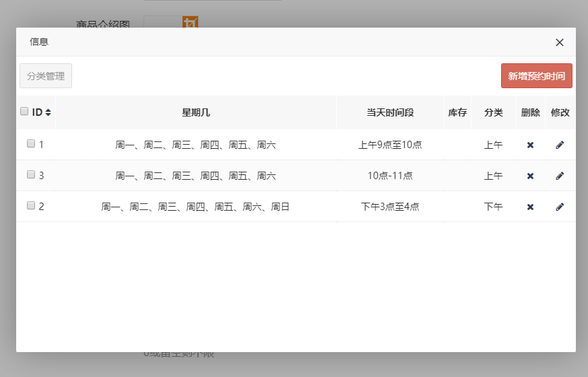The height and width of the screenshot is (377, 588).
Task: Edit the 上午9点至10点 time slot with pencil icon
Action: (560, 145)
